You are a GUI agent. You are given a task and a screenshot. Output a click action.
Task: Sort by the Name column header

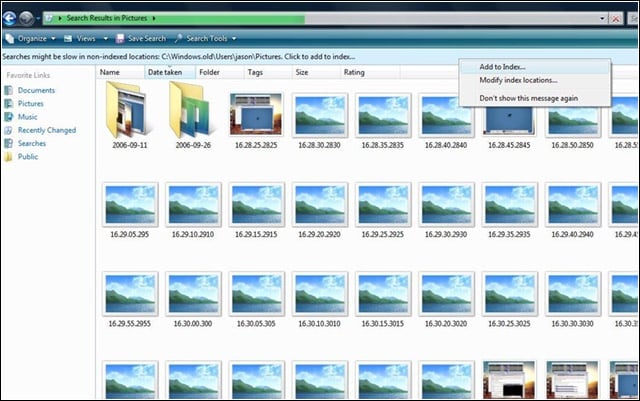click(x=120, y=72)
